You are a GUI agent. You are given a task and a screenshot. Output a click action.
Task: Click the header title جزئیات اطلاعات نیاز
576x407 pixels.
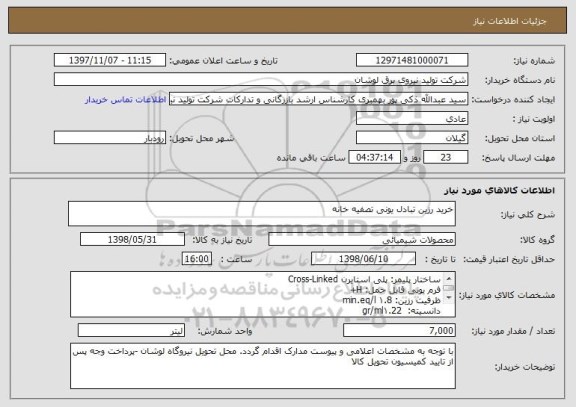509,21
